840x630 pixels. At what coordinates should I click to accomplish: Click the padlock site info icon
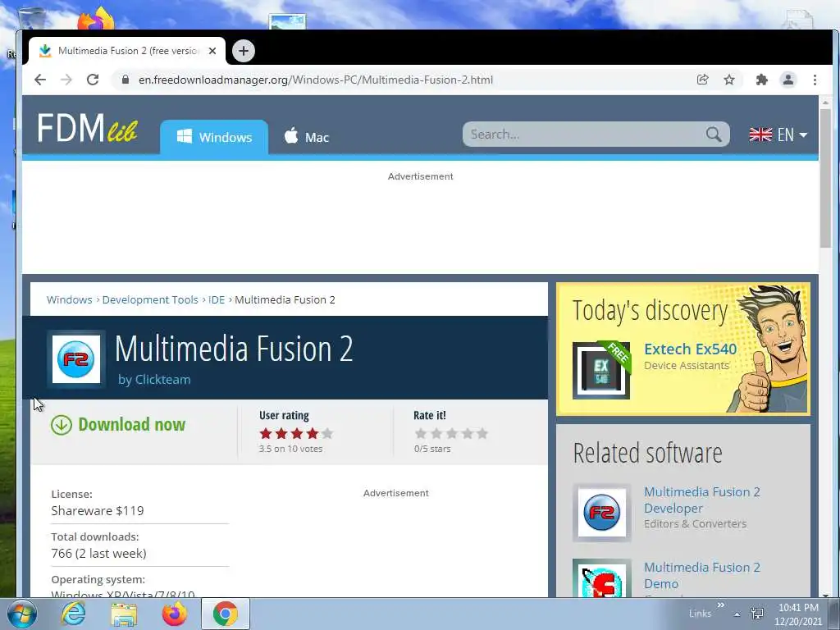point(126,80)
